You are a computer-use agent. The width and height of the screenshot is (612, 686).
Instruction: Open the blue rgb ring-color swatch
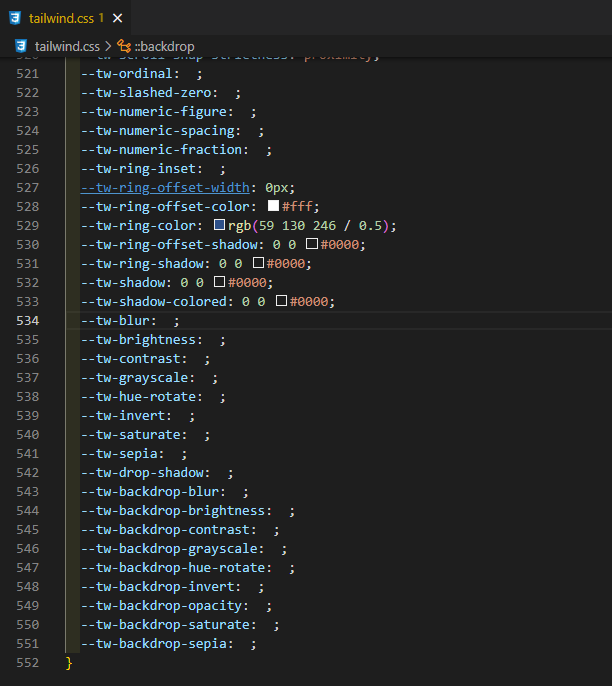220,225
